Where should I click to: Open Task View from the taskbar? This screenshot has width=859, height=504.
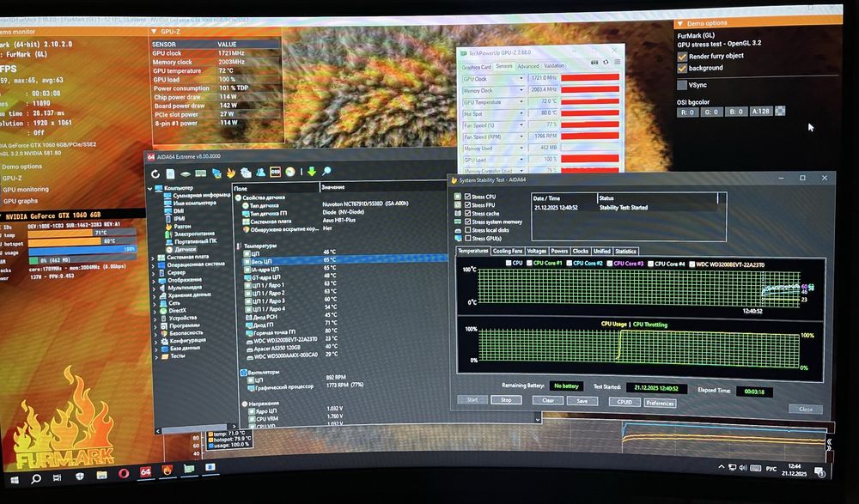click(x=57, y=477)
